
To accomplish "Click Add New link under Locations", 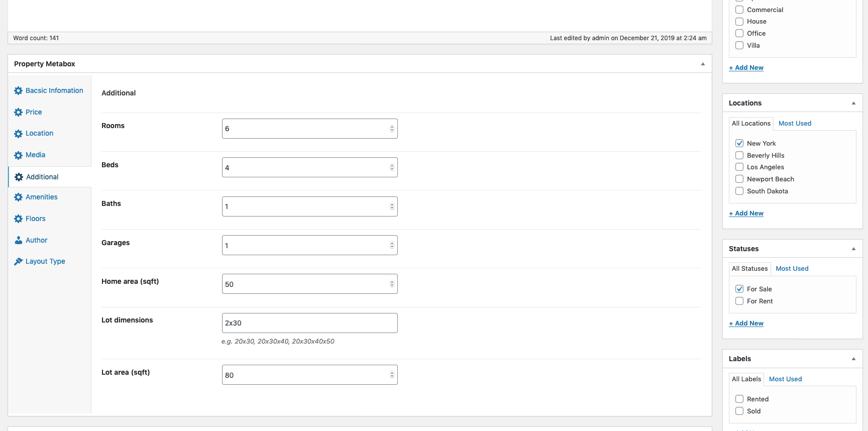I will 746,213.
